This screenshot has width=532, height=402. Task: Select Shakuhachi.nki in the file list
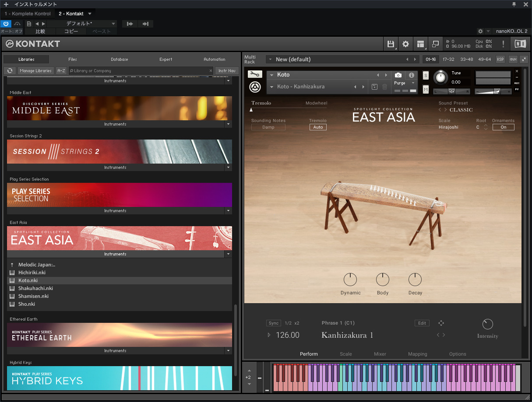tap(120, 288)
